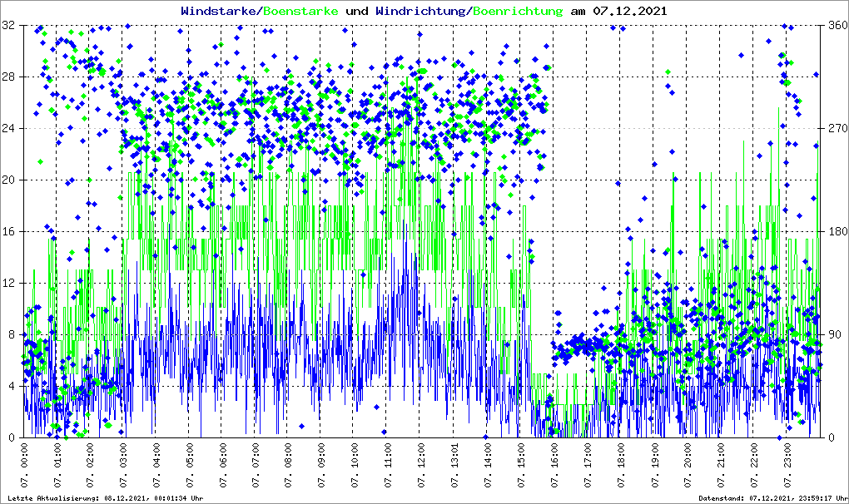Screen dimensions: 849x504
Task: Click the Letzte Aktualisierung timestamp text
Action: pyautogui.click(x=104, y=498)
